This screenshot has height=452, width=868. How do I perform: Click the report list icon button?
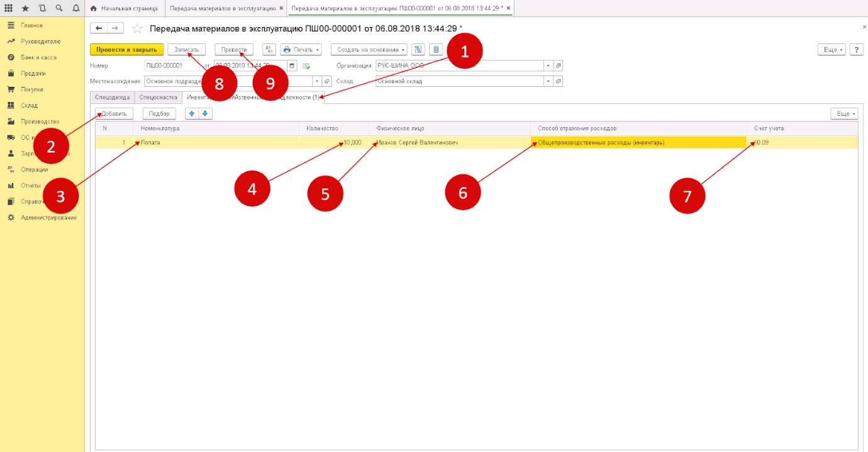click(x=436, y=50)
